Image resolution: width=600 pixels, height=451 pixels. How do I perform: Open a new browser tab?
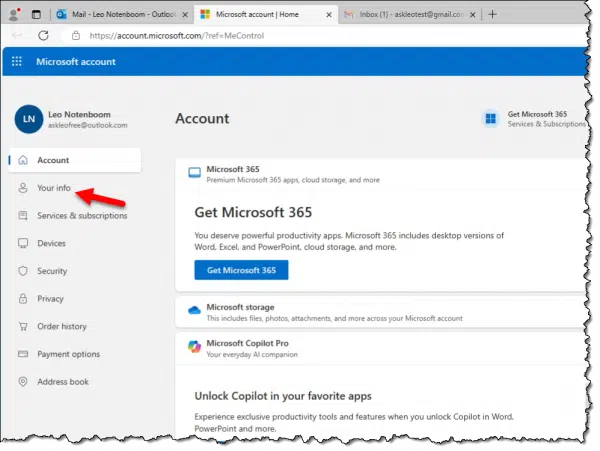click(x=492, y=15)
